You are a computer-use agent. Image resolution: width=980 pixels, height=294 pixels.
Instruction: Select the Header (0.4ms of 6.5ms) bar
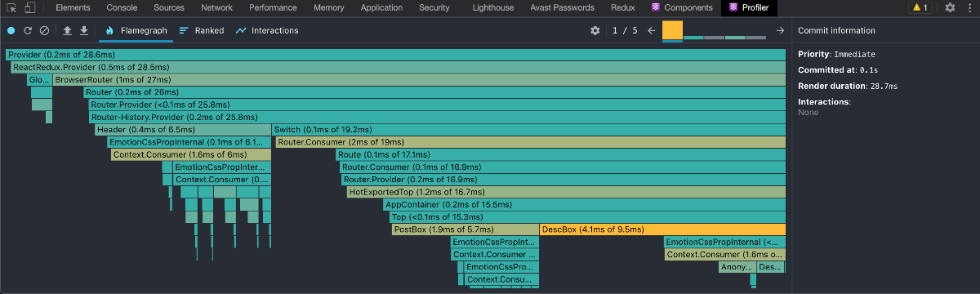click(182, 129)
